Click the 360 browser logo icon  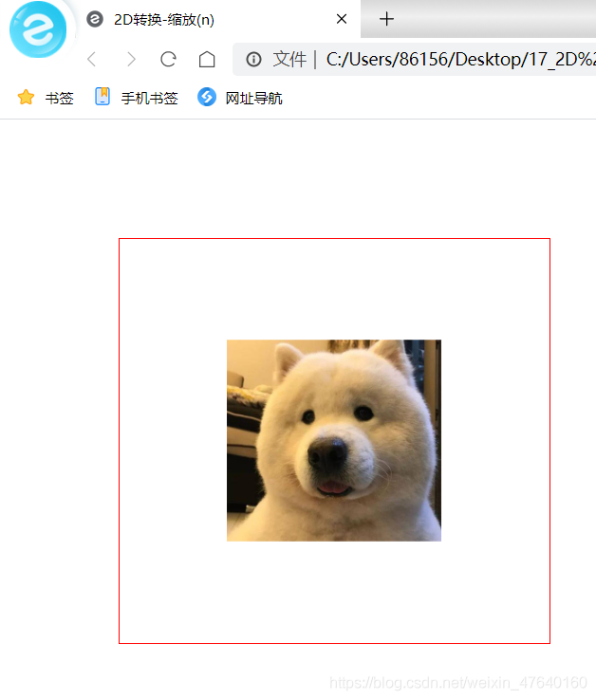point(38,29)
